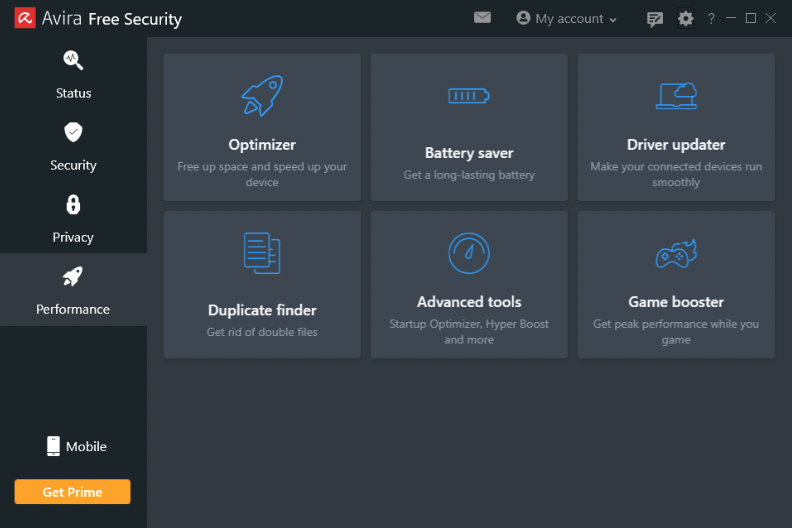Screen dimensions: 792x528
Task: Open the feedback chat bubble icon
Action: click(655, 19)
